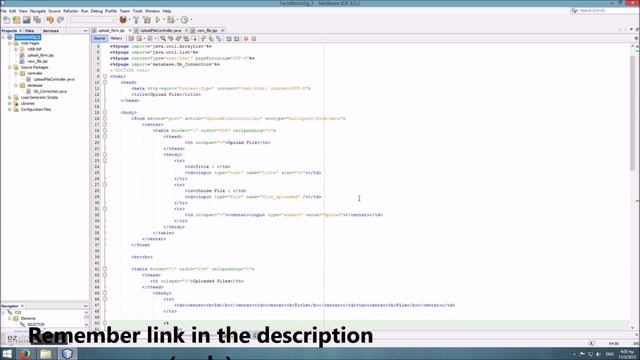Close the upload_form.jsp editor tab

coord(130,31)
